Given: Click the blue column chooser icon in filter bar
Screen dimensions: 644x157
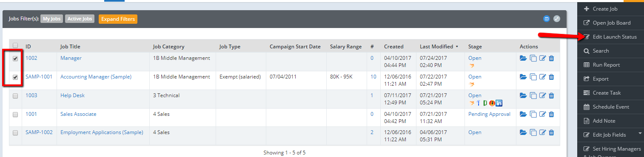Looking at the screenshot, I should (547, 19).
